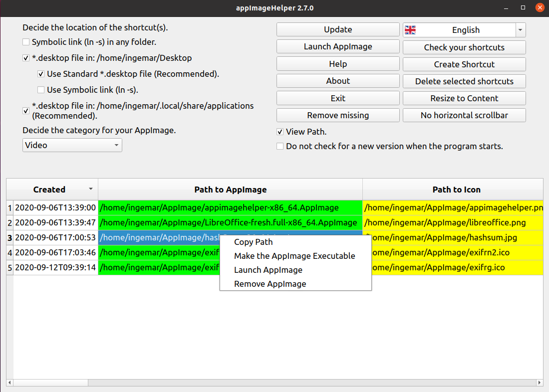Click the Create Shortcut button

tap(464, 64)
